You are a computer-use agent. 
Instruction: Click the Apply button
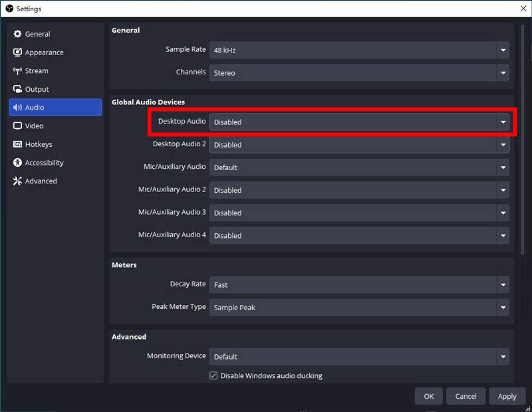pyautogui.click(x=507, y=396)
